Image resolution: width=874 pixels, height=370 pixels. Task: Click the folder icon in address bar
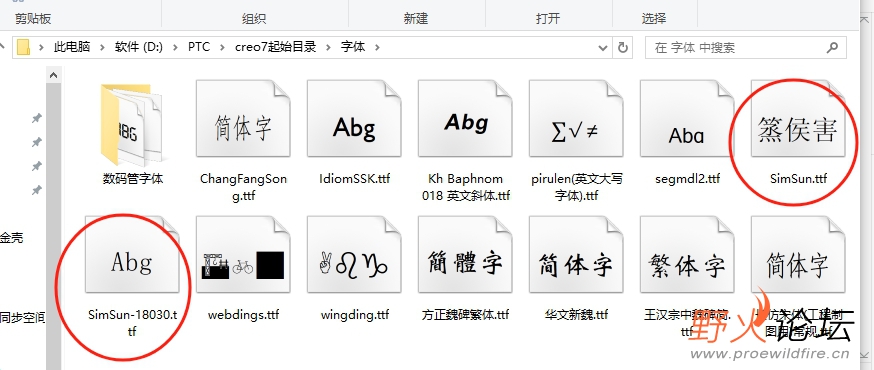[23, 47]
